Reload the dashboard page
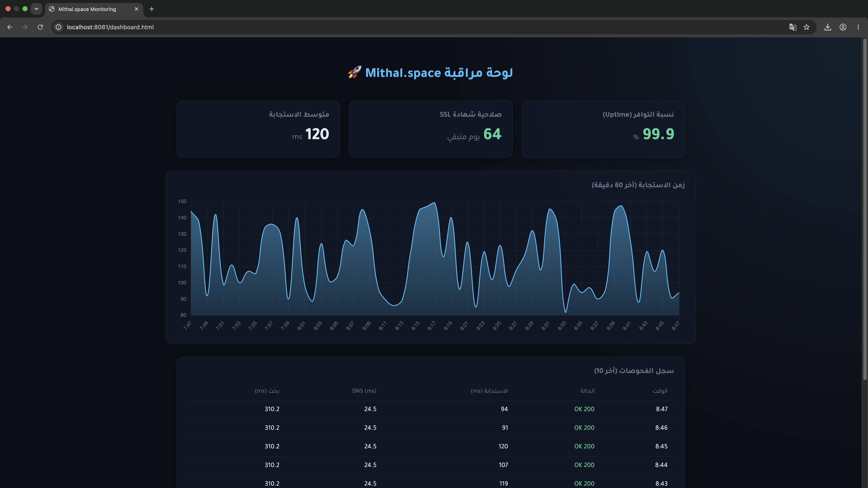Viewport: 868px width, 488px height. pos(40,27)
